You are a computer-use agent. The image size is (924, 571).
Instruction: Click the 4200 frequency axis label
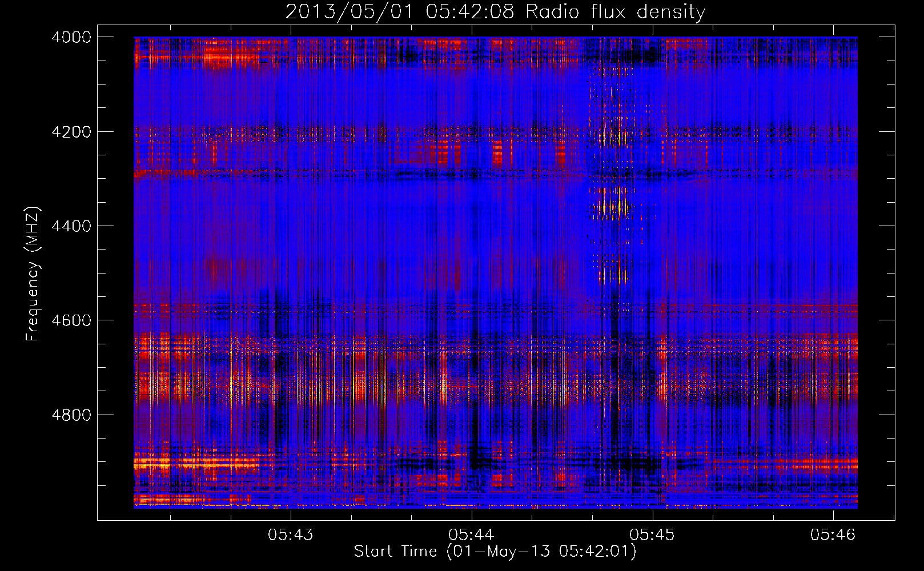71,132
